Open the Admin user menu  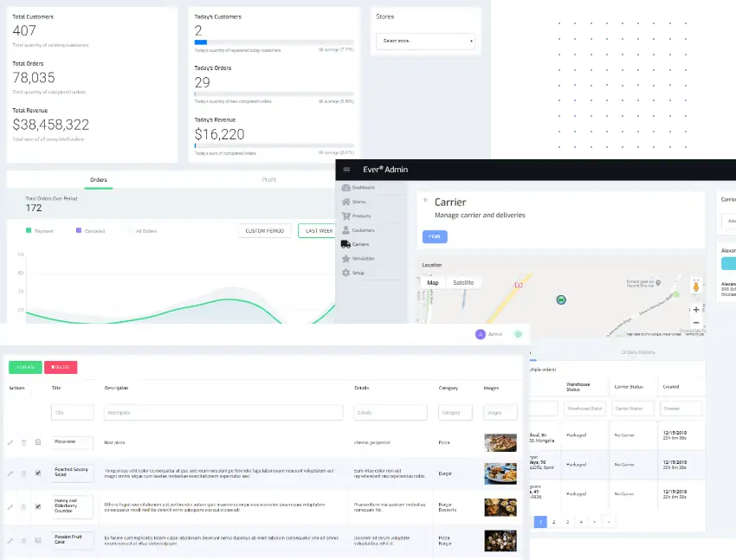488,334
